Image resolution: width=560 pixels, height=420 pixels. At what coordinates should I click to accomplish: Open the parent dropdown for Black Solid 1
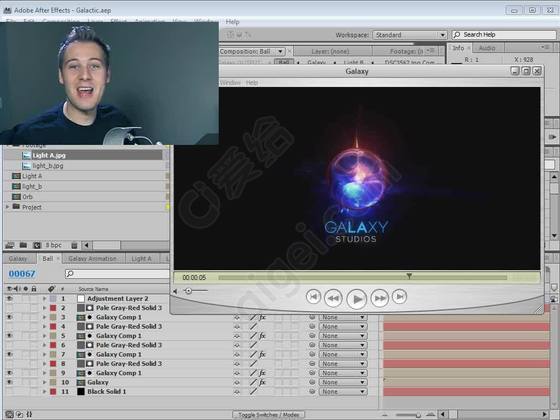[343, 391]
